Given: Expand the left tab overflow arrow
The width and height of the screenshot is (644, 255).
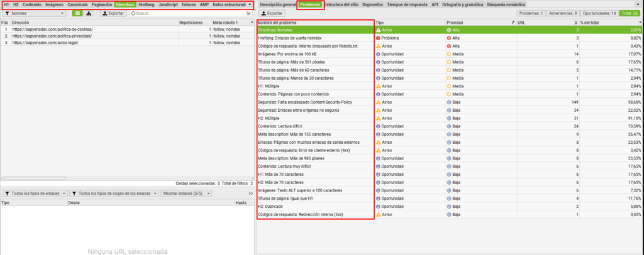Looking at the screenshot, I should pos(250,4).
